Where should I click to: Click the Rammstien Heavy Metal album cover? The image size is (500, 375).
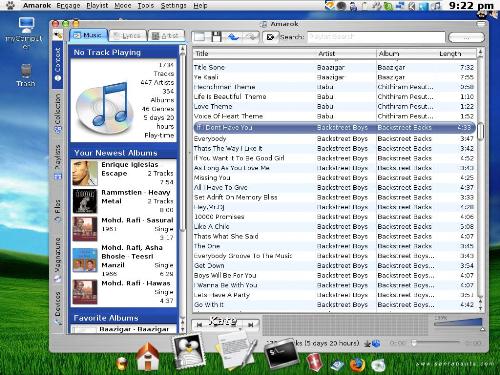coord(85,201)
